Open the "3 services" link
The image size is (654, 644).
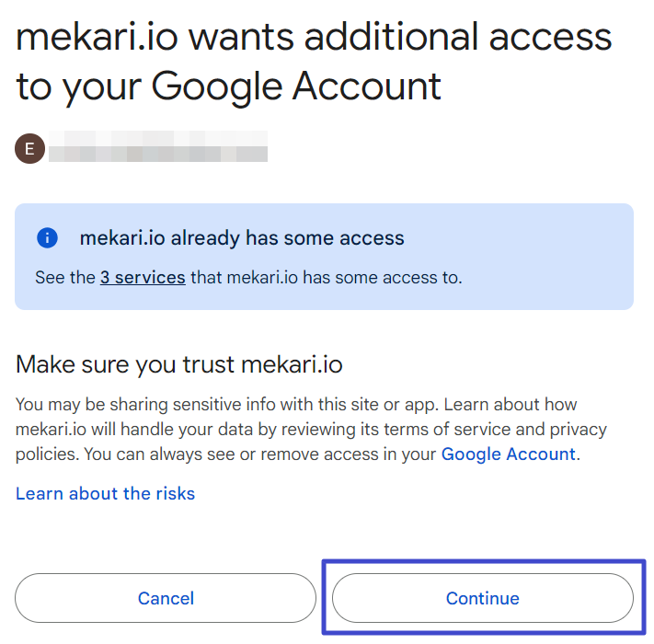tap(143, 277)
